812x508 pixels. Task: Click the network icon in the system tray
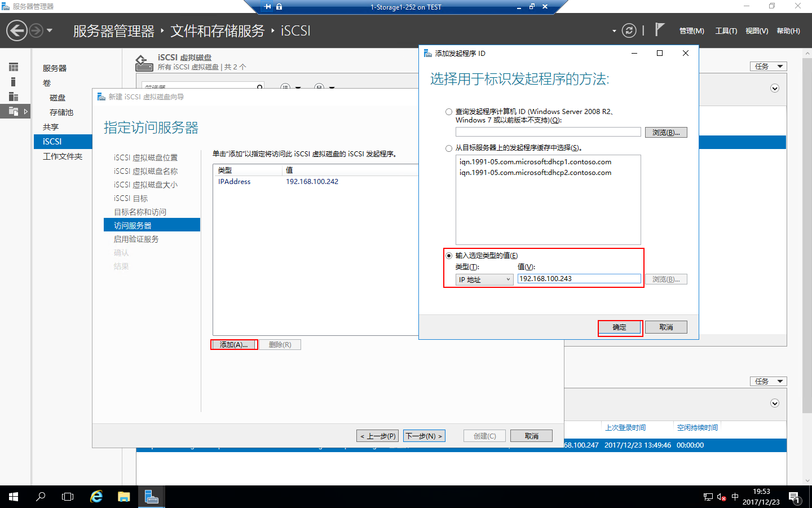708,497
